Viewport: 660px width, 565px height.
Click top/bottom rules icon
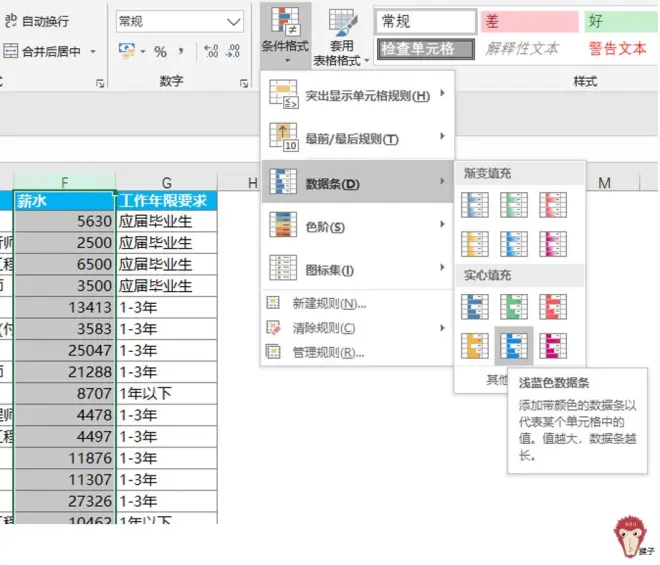[283, 137]
